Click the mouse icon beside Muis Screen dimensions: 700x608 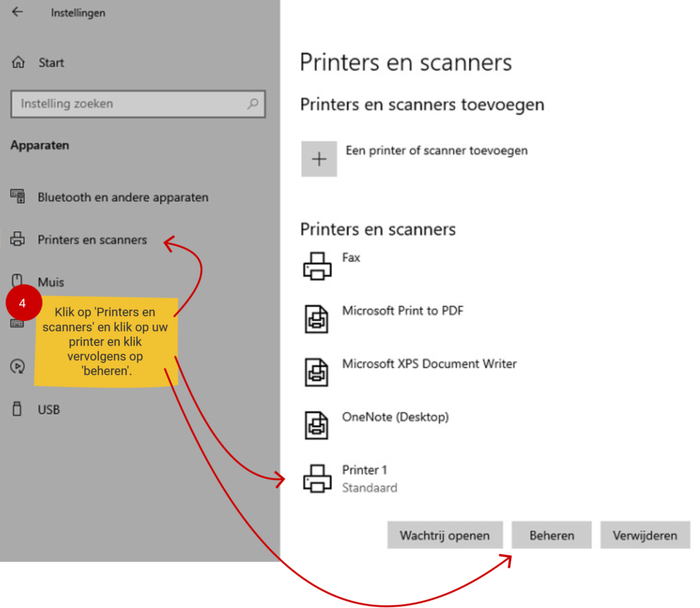tap(17, 281)
